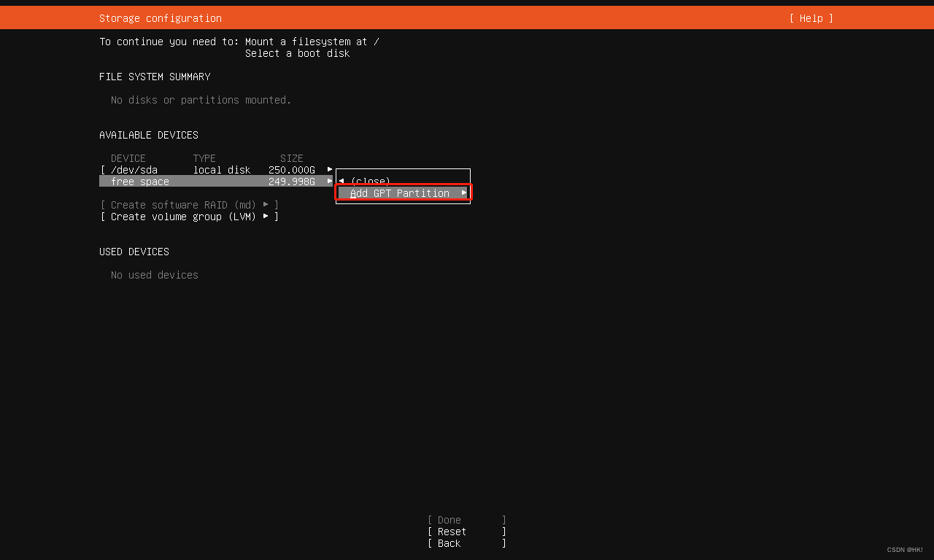
Task: Choose Add GPT Partition
Action: [403, 192]
